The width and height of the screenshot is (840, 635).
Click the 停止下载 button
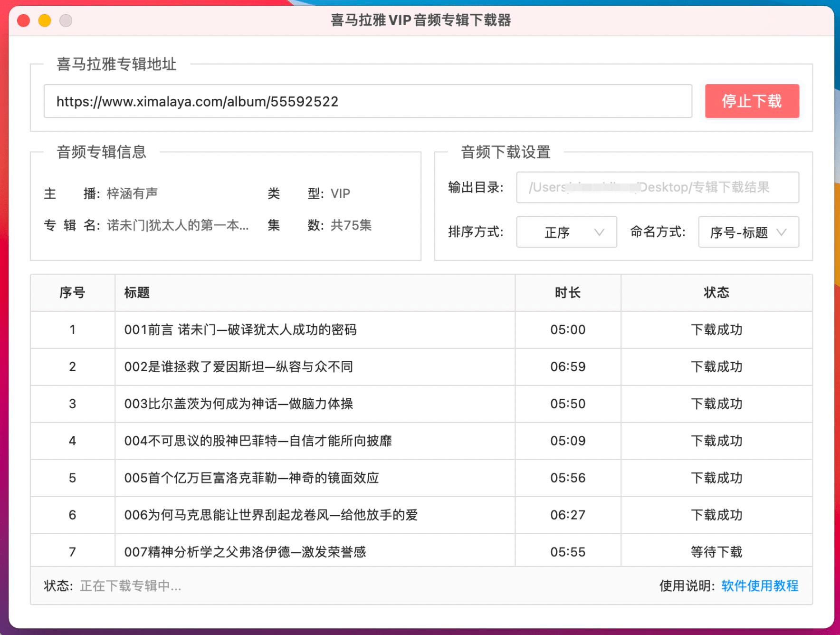tap(752, 101)
